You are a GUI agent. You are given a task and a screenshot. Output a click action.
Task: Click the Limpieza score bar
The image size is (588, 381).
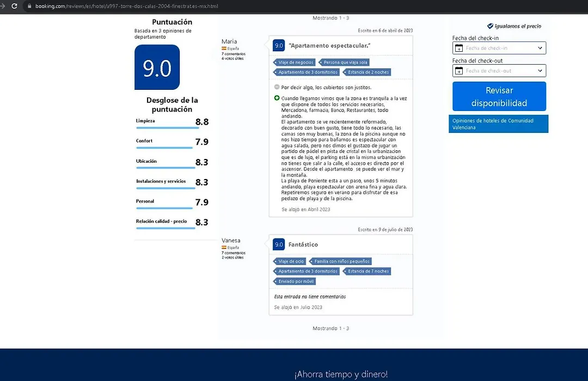(x=167, y=128)
